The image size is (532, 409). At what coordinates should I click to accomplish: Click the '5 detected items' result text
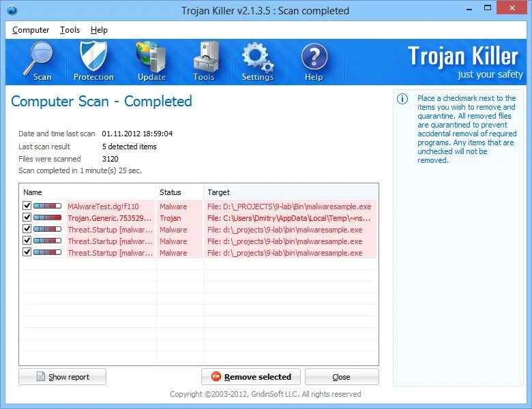click(x=130, y=147)
